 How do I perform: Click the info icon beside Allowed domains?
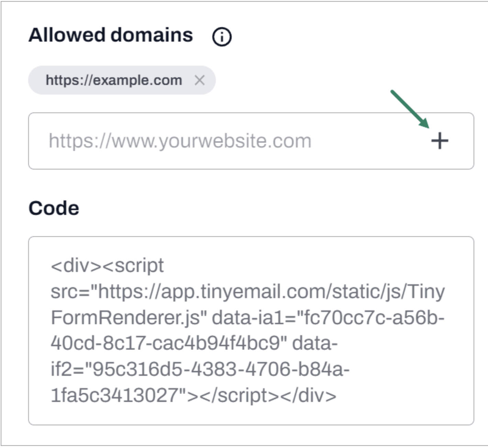[x=222, y=36]
